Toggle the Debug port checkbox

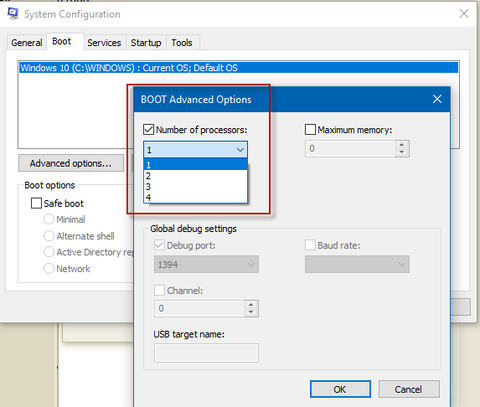(x=159, y=245)
